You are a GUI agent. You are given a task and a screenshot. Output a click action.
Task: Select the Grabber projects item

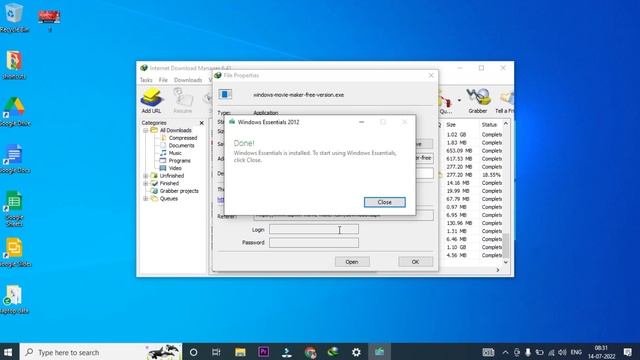[x=179, y=191]
